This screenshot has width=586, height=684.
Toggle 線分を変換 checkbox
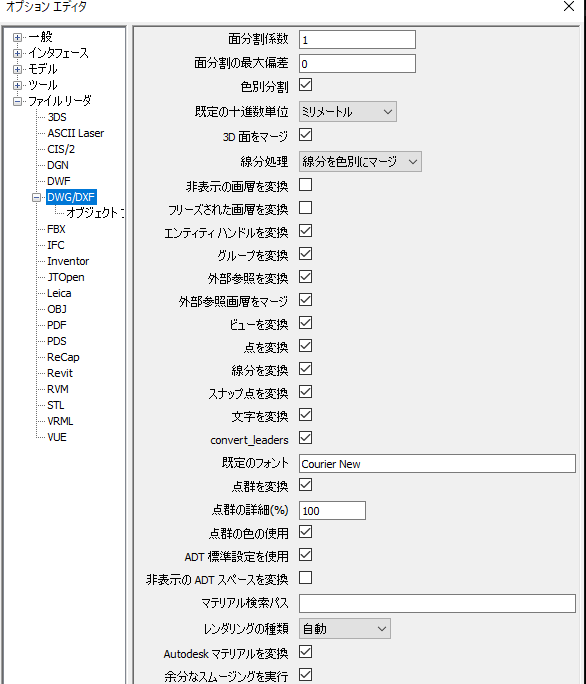(305, 369)
